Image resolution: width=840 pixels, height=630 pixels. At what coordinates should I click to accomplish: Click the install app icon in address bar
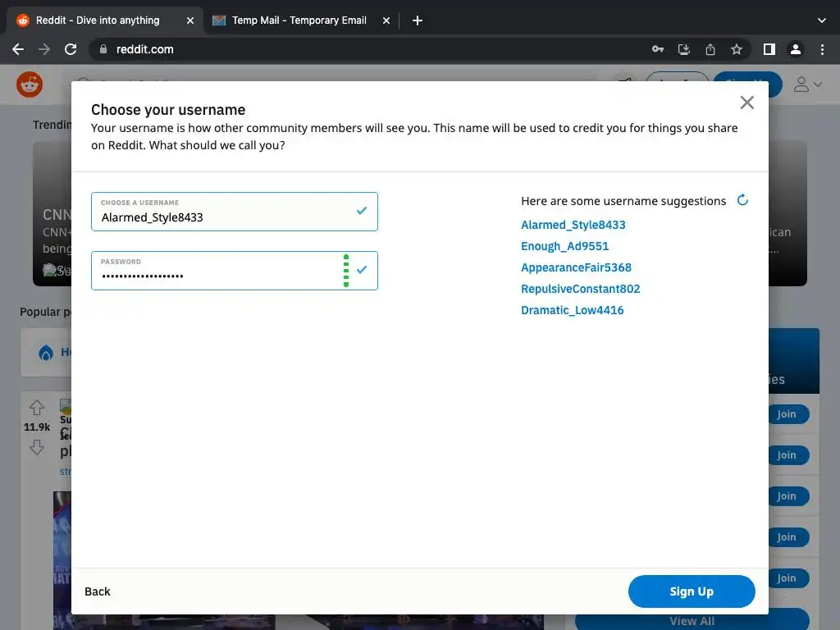click(x=684, y=49)
